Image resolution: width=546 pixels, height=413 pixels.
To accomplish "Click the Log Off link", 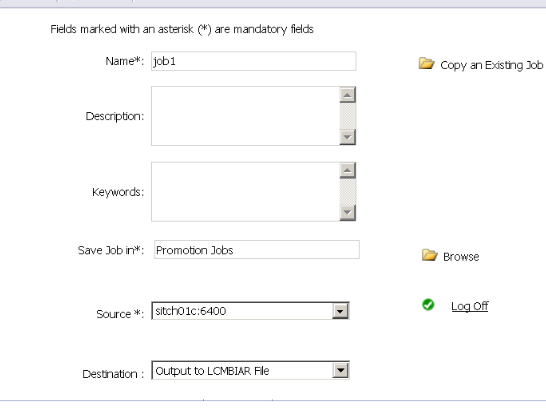I will [469, 306].
